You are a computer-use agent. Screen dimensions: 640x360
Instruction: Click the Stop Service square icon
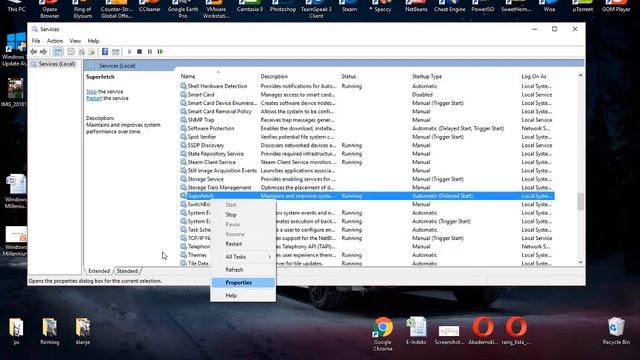[x=140, y=52]
